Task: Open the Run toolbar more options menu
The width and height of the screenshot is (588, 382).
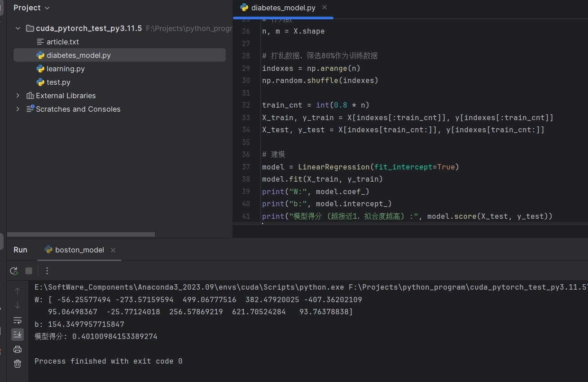Action: coord(47,271)
